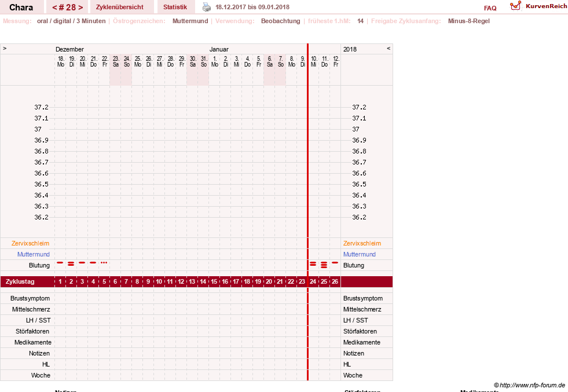Click the right Muttermund label
The height and width of the screenshot is (392, 568).
(360, 254)
